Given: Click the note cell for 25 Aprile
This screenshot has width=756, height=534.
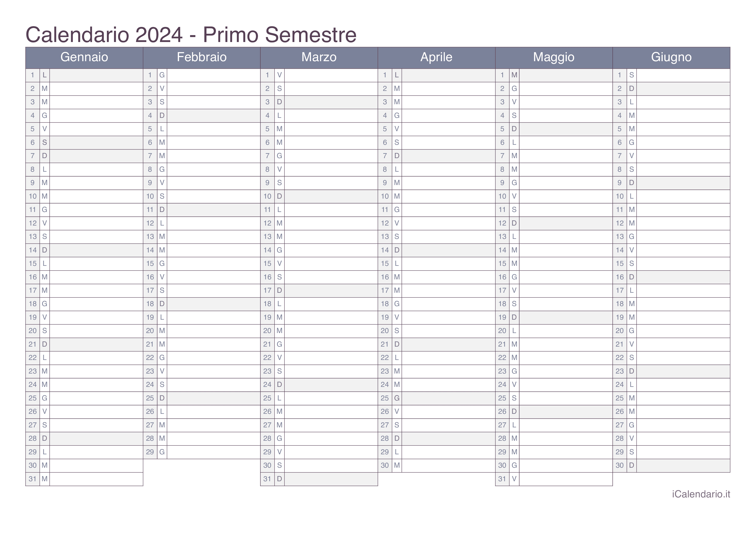Looking at the screenshot, I should click(448, 398).
